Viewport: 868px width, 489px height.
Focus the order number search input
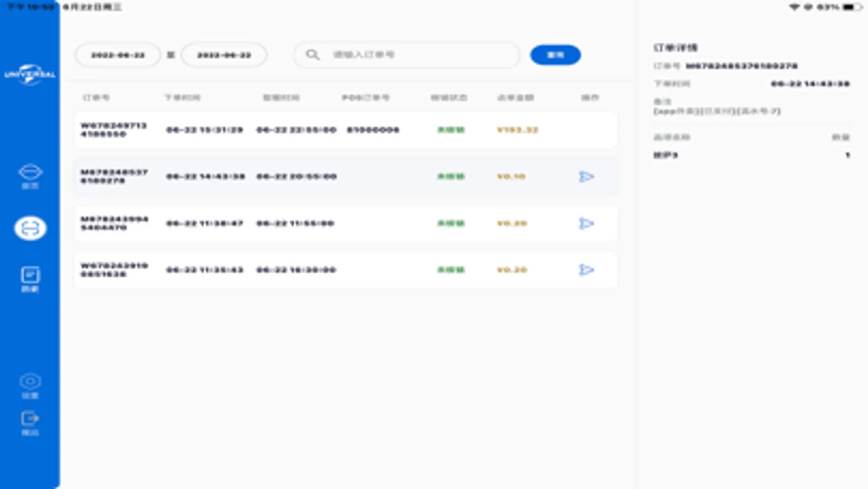[x=407, y=54]
